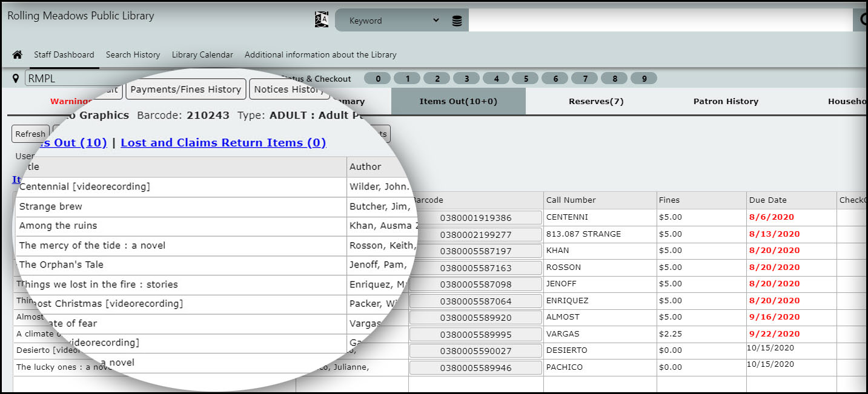This screenshot has width=868, height=394.
Task: Click quick-pick number 7 button
Action: point(585,79)
